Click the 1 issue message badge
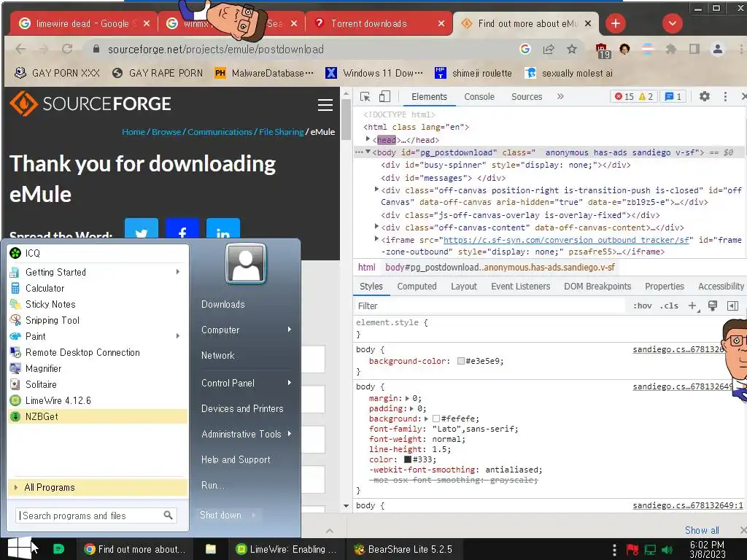The height and width of the screenshot is (560, 747). click(673, 97)
